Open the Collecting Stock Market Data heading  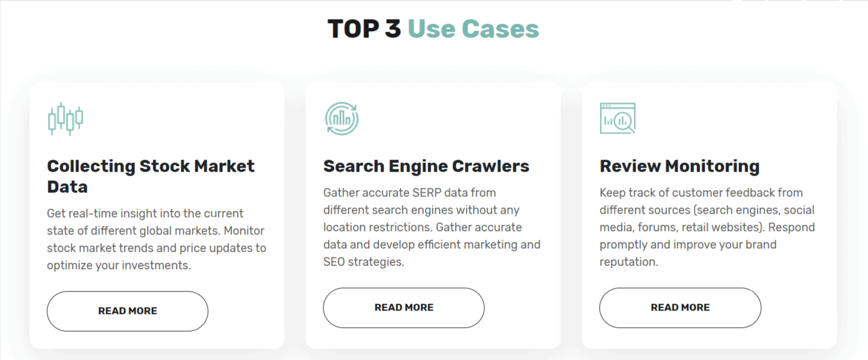pos(151,176)
